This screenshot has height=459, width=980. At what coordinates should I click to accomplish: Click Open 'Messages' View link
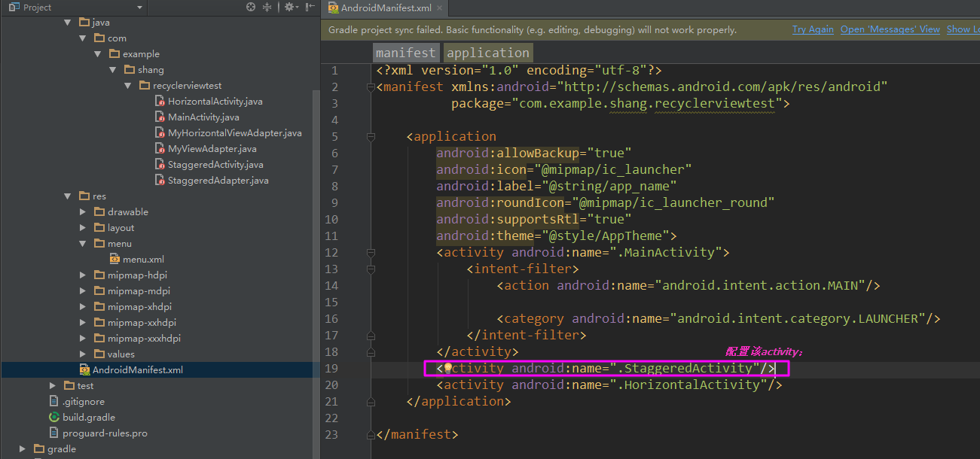(x=890, y=29)
